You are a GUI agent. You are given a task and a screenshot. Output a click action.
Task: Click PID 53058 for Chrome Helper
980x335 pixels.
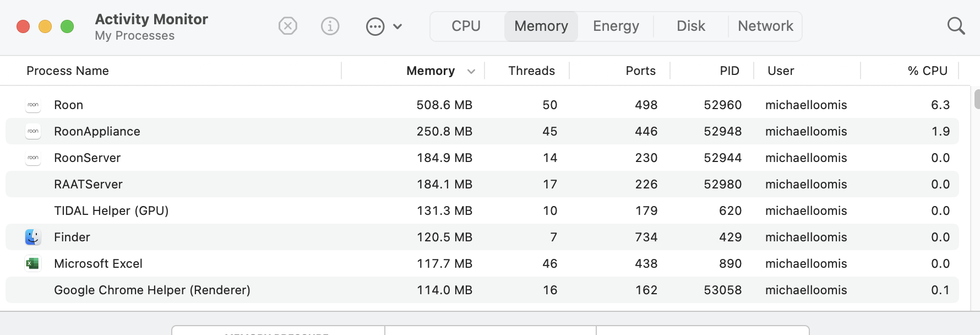click(x=723, y=290)
